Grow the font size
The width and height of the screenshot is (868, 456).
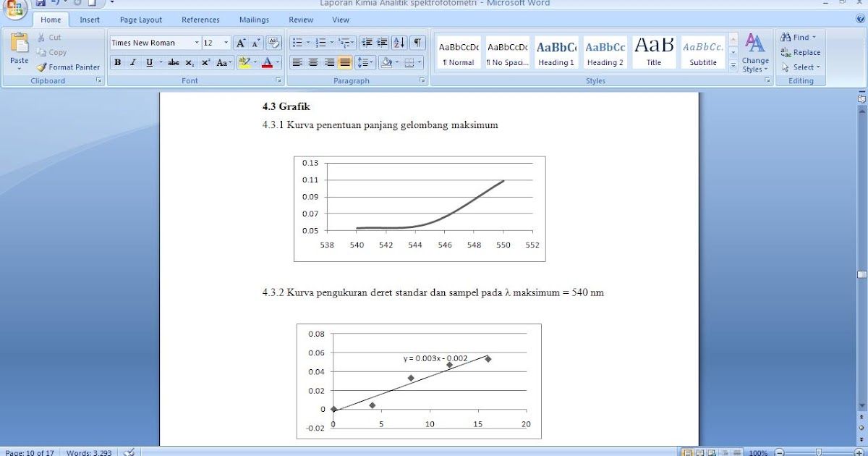(241, 43)
